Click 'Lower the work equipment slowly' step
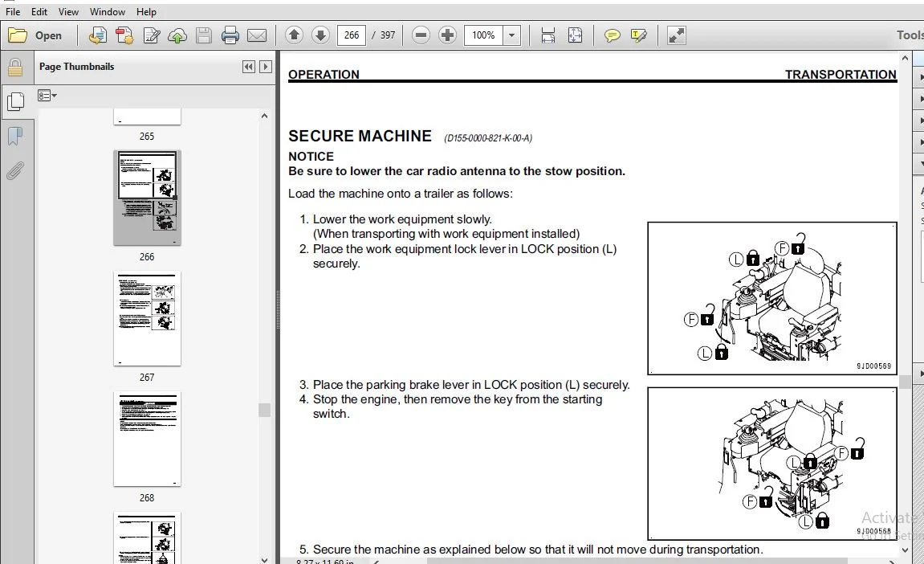The image size is (924, 564). 402,219
